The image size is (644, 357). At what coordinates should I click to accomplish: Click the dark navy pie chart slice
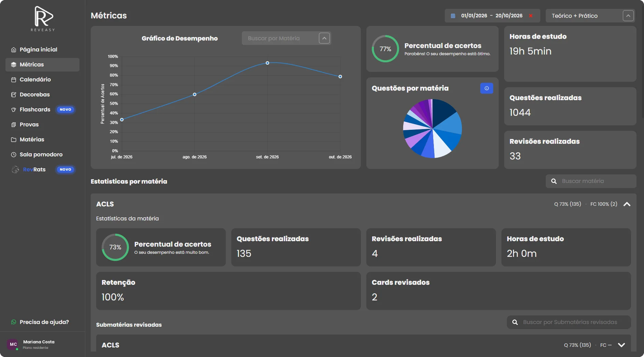pyautogui.click(x=443, y=111)
